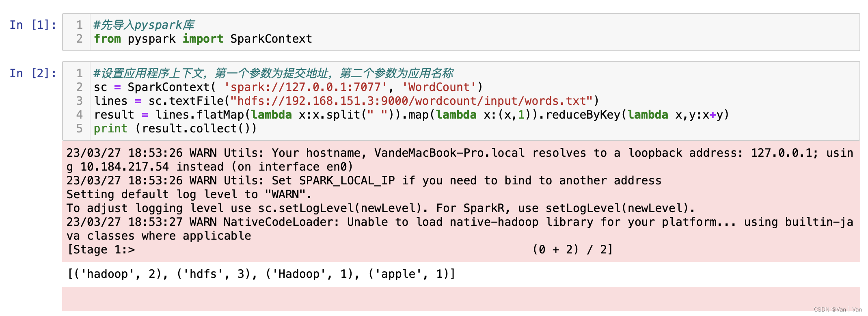Click the reduceByKey call in line four
868x316 pixels.
[x=637, y=115]
